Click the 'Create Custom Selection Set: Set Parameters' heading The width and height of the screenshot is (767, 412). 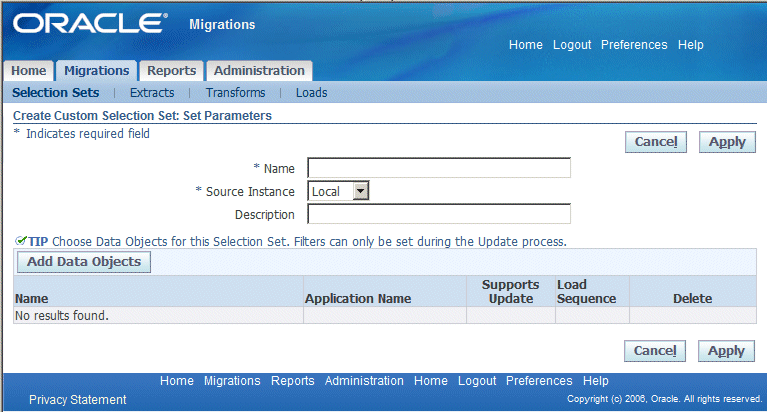coord(142,115)
